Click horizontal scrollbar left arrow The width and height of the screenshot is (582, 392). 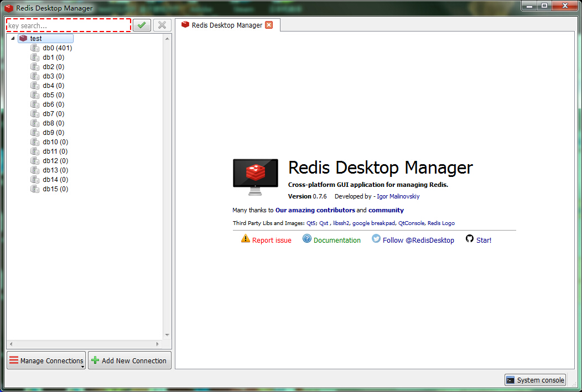pos(11,344)
